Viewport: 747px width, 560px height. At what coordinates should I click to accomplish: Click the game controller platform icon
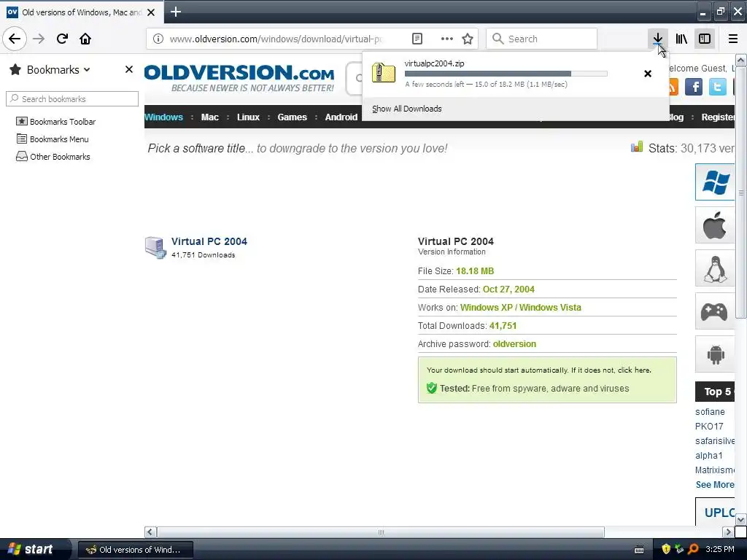point(715,311)
